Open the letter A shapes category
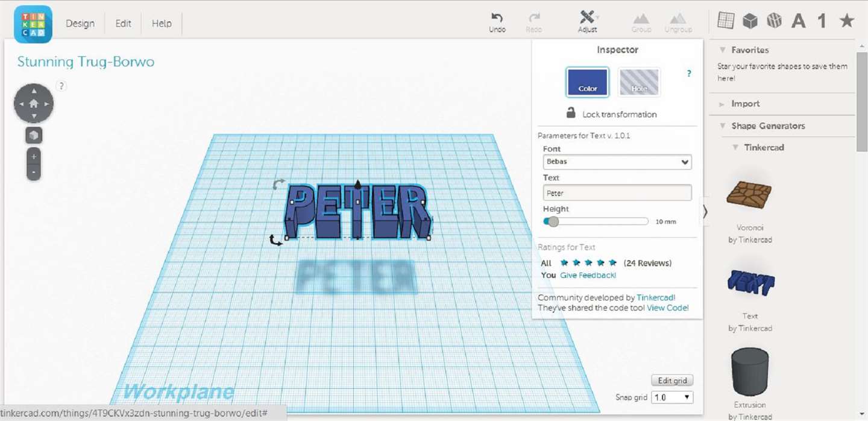The height and width of the screenshot is (421, 868). 799,21
